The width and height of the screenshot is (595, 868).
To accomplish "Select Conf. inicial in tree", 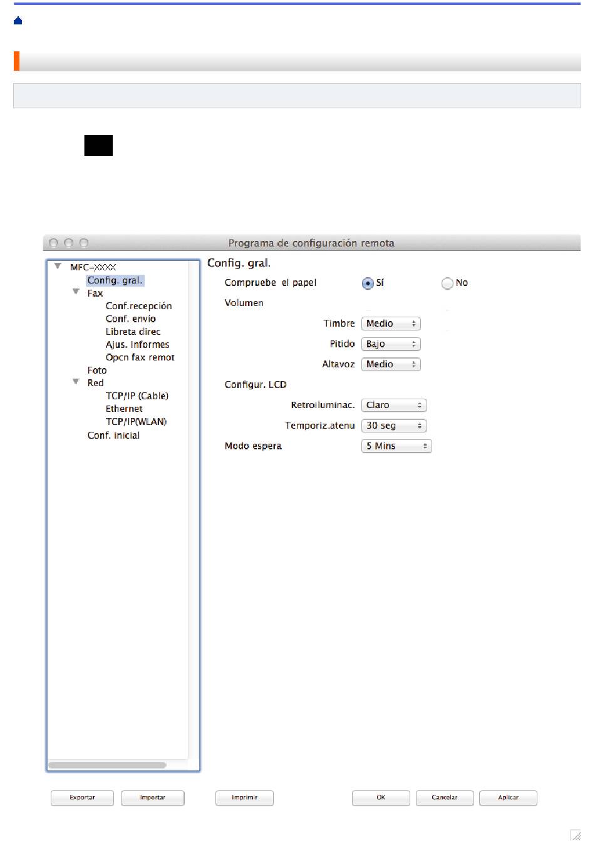I will point(113,436).
